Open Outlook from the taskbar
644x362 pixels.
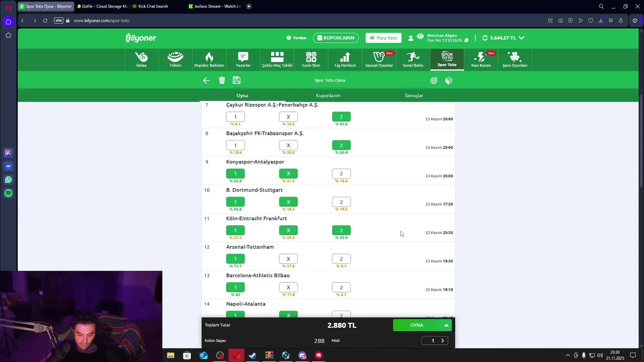point(203,355)
